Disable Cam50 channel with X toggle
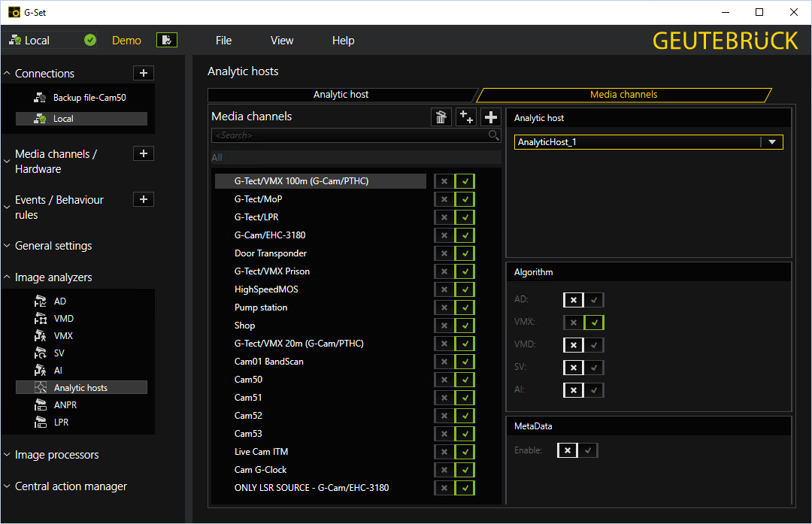 (x=444, y=380)
